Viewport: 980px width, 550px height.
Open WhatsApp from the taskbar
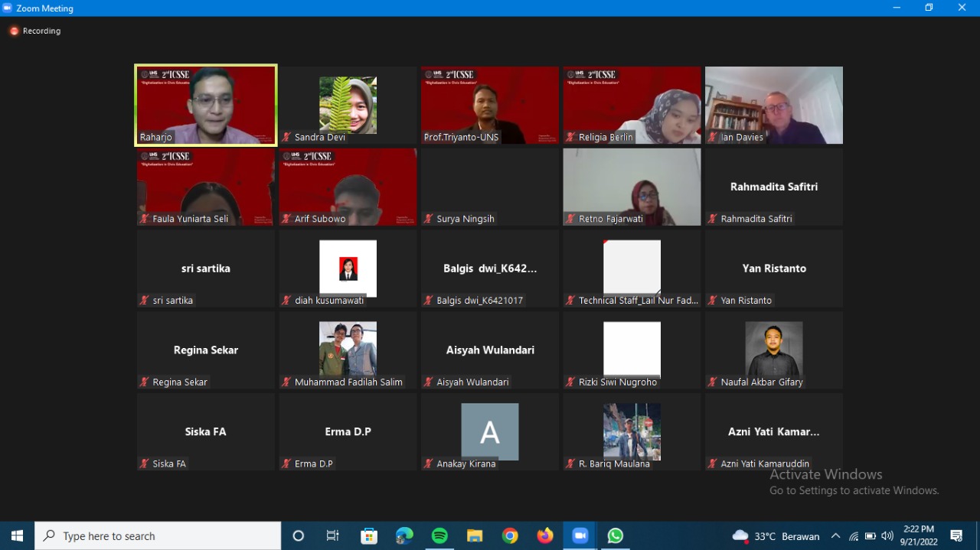tap(616, 536)
